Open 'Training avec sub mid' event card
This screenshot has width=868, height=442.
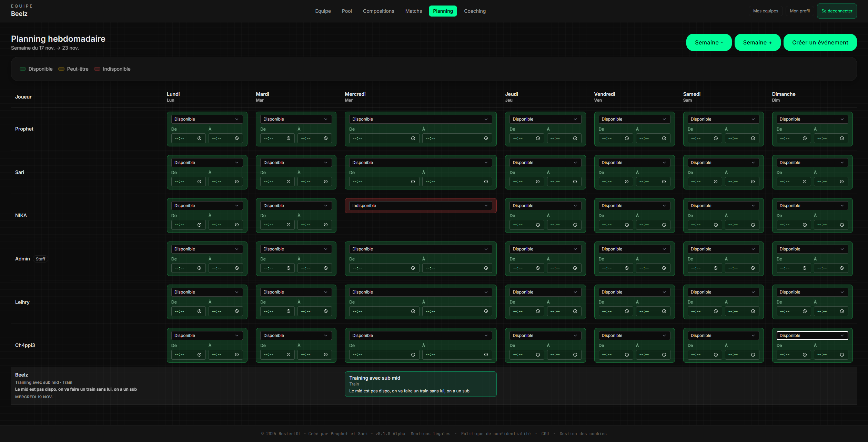tap(420, 384)
